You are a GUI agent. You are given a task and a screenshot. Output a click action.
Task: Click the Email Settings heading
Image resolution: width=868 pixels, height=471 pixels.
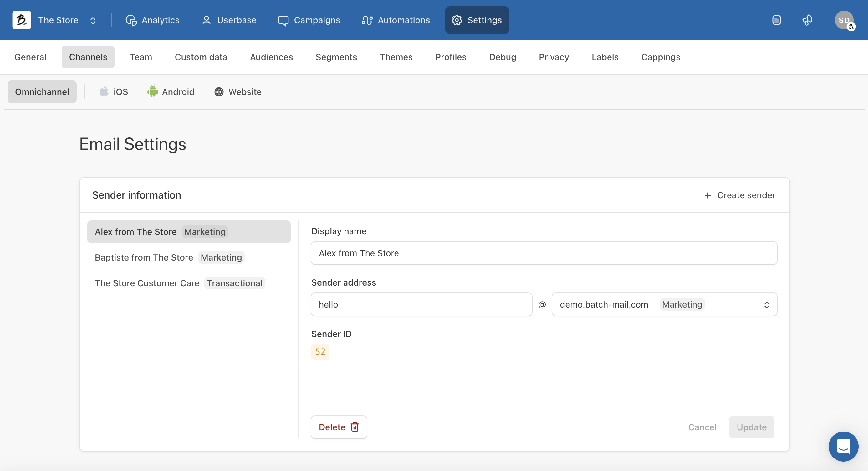point(132,144)
